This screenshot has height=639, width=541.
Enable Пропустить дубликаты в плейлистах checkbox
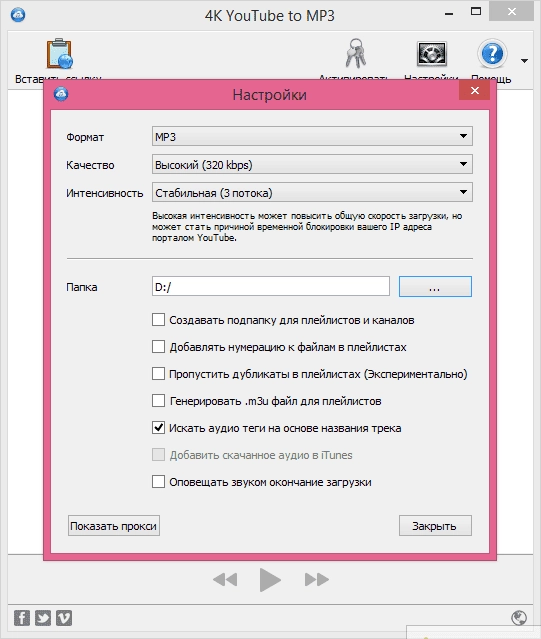pyautogui.click(x=158, y=373)
